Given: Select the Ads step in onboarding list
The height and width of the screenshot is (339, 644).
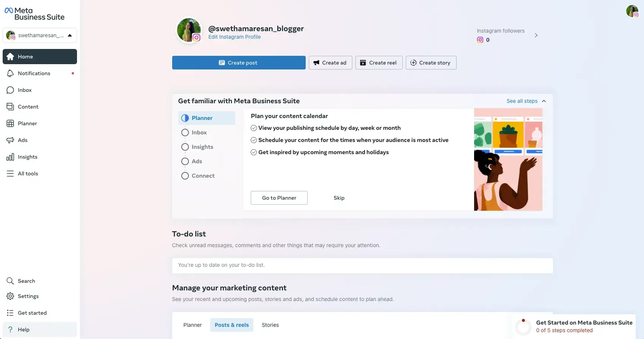Looking at the screenshot, I should pyautogui.click(x=207, y=161).
